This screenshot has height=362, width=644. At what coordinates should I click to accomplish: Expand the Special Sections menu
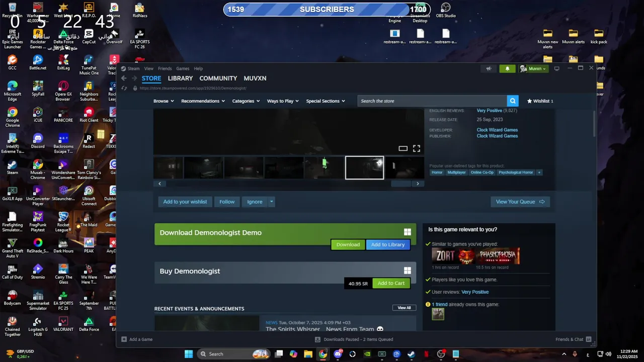[x=326, y=101]
